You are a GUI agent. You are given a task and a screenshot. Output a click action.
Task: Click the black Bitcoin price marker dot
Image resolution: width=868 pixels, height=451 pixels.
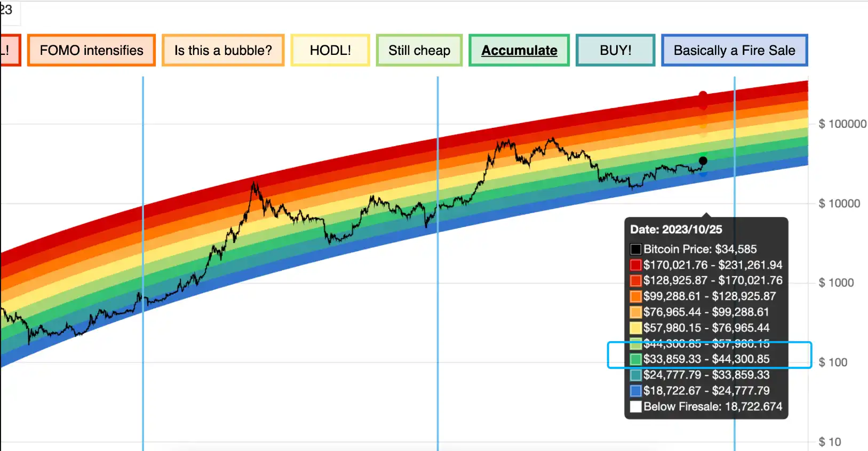click(703, 160)
